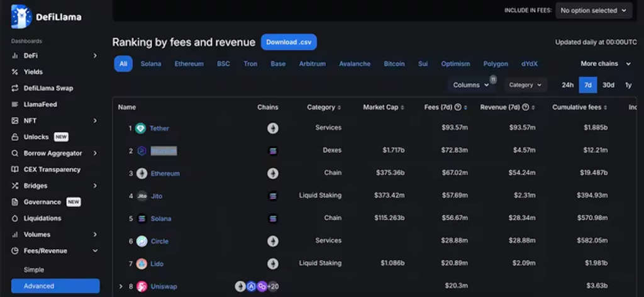
Task: Open the Columns selector dropdown
Action: coord(470,85)
